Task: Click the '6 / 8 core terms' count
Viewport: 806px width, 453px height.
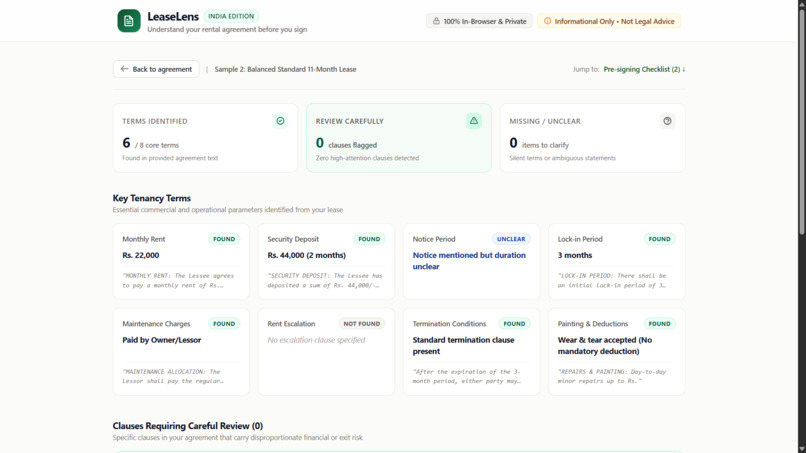Action: click(151, 143)
